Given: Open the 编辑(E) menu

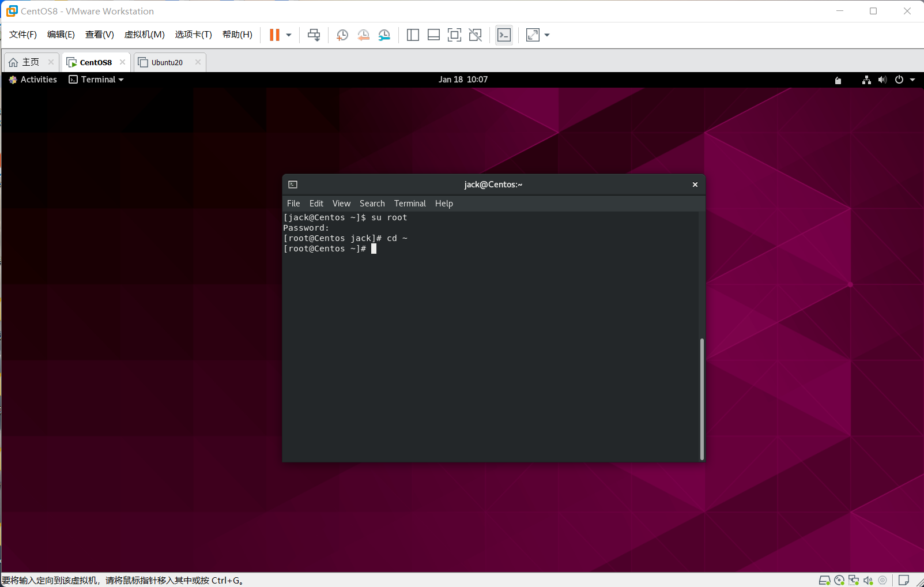Looking at the screenshot, I should click(x=61, y=35).
